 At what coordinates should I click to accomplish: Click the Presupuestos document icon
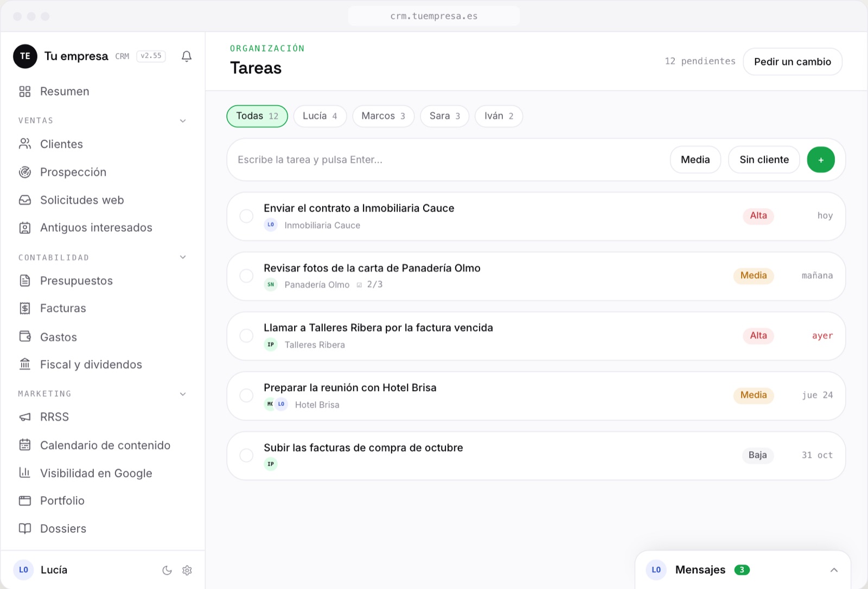[25, 280]
